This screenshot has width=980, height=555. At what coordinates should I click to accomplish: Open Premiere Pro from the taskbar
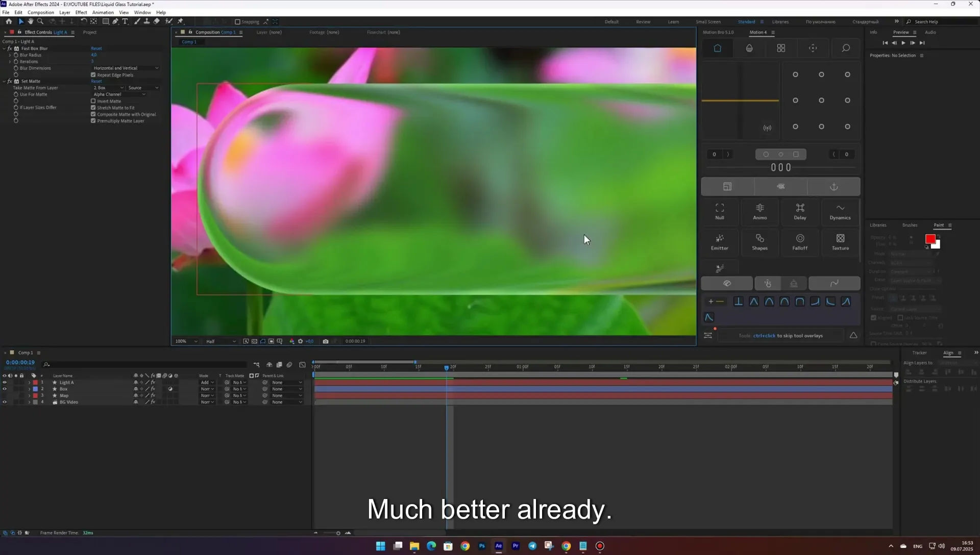(x=516, y=546)
